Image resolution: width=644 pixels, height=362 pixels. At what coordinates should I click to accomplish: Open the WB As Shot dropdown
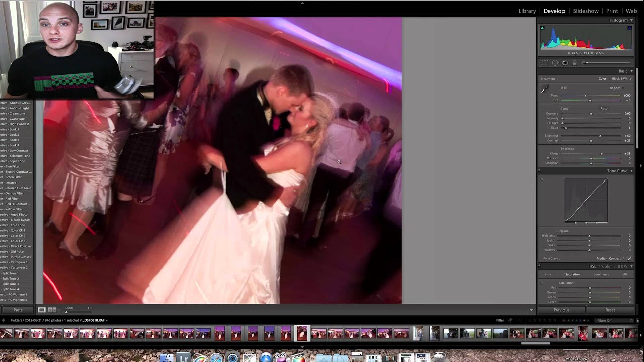[616, 88]
